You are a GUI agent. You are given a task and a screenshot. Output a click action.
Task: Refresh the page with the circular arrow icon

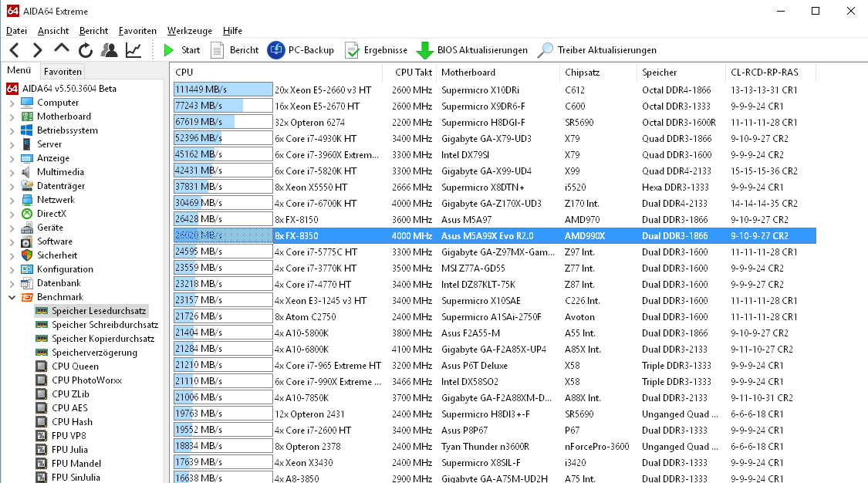[x=85, y=50]
